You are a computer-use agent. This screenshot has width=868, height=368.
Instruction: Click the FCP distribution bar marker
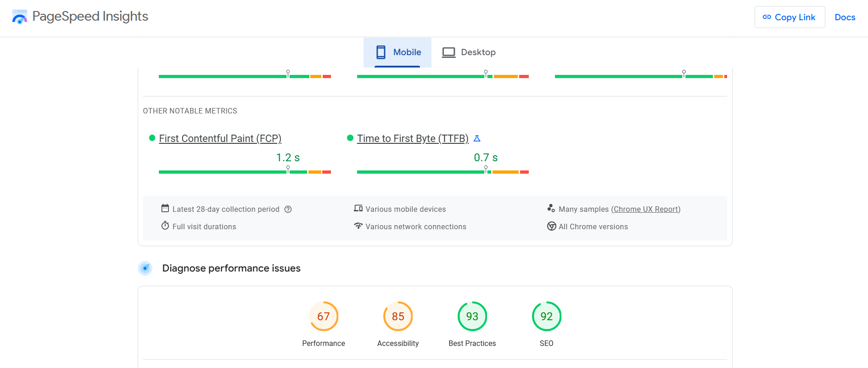pos(288,169)
